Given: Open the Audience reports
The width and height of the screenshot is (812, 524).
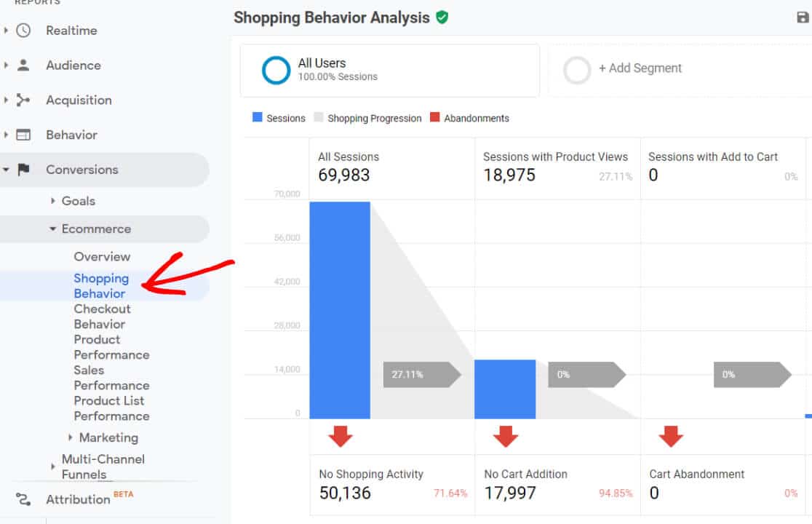Looking at the screenshot, I should point(73,65).
